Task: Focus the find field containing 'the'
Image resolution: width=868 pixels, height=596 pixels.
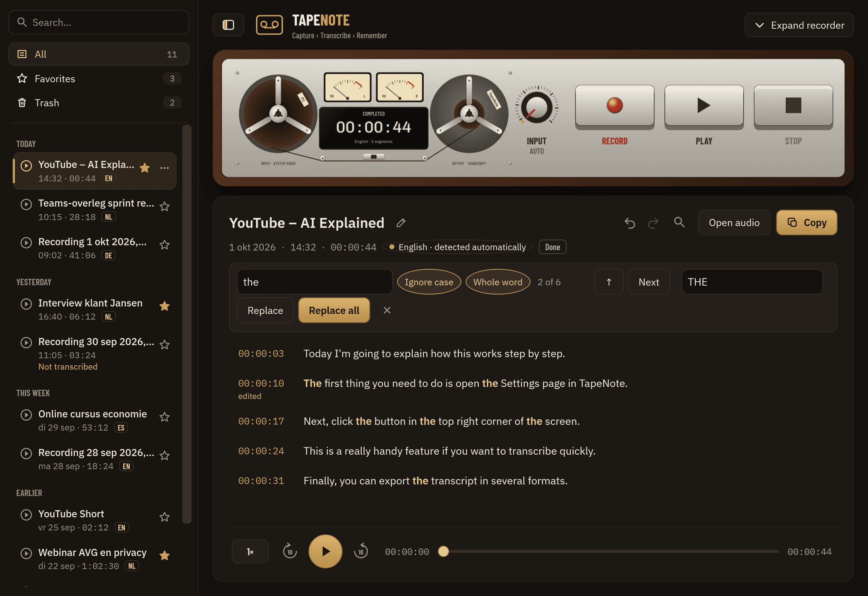Action: pos(315,282)
